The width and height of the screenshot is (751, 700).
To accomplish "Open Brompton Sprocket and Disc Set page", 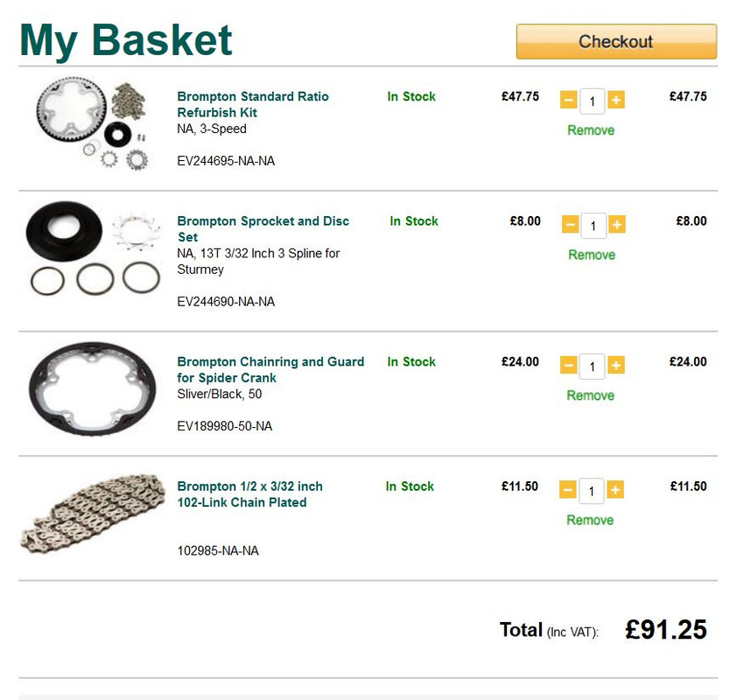I will [263, 229].
